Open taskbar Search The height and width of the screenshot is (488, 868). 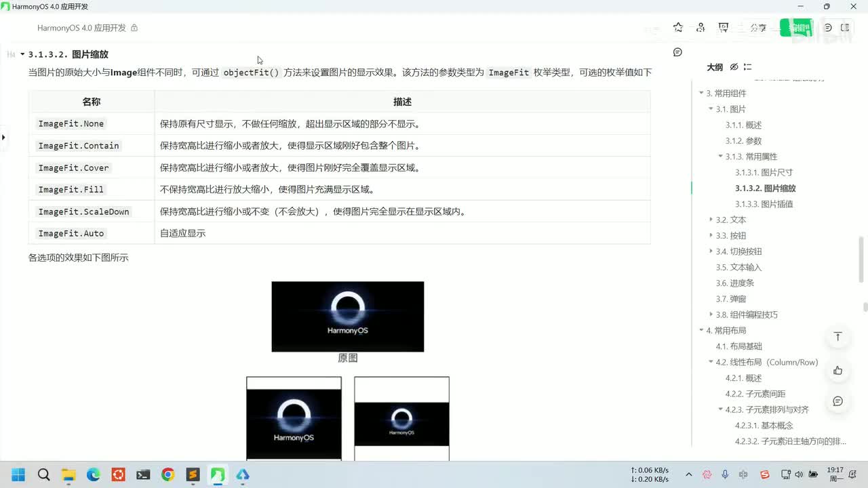(x=43, y=474)
